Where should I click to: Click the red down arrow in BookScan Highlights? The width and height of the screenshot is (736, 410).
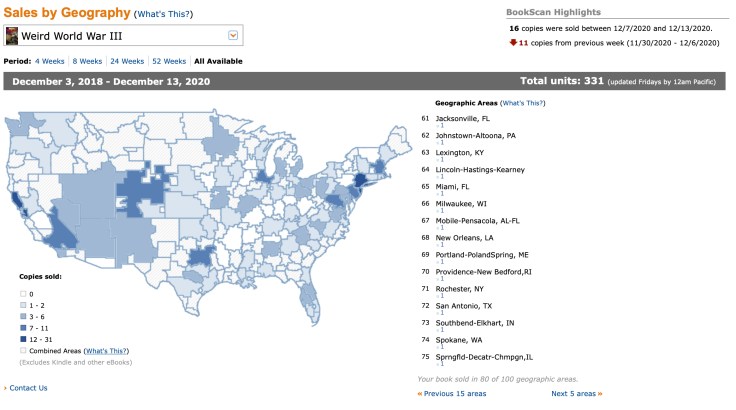[512, 44]
